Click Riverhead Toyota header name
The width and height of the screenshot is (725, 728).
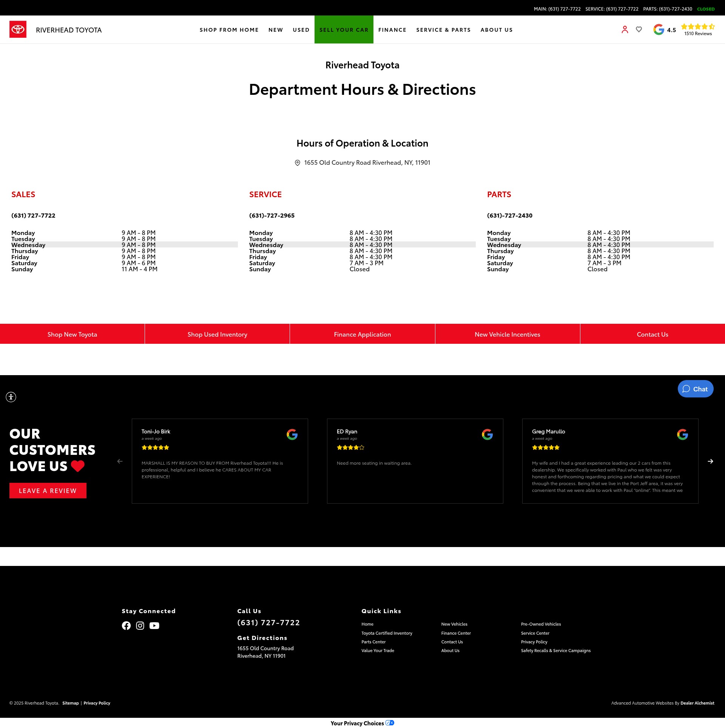pos(69,30)
